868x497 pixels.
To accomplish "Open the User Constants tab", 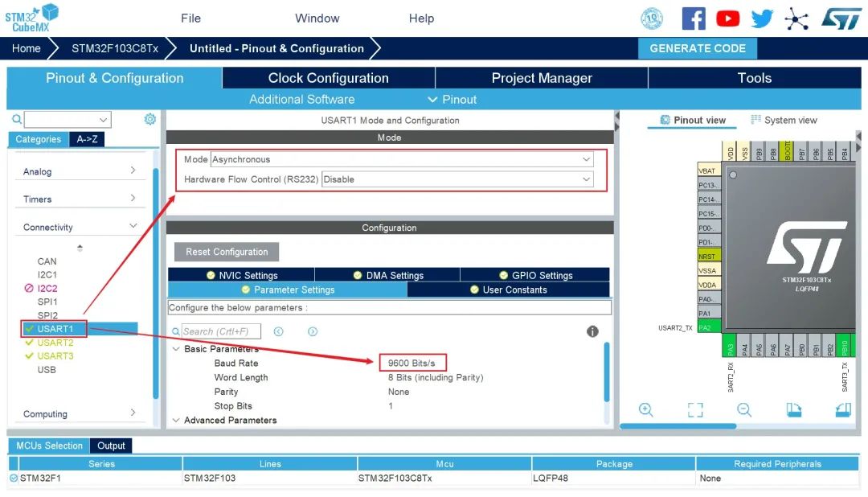I will (x=508, y=290).
